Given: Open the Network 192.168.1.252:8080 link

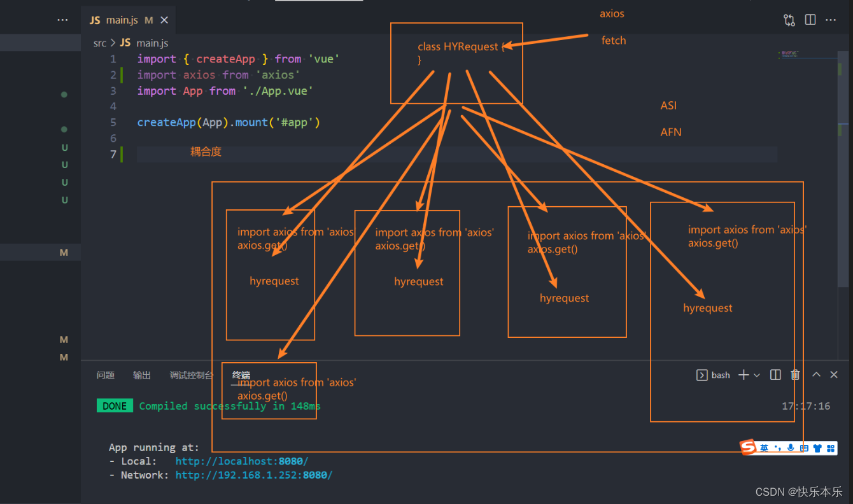Looking at the screenshot, I should pos(253,475).
